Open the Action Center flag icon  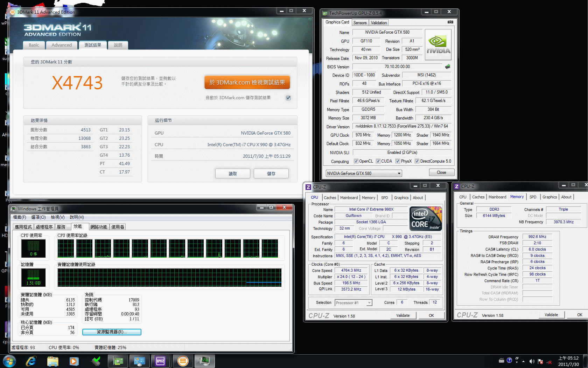540,361
